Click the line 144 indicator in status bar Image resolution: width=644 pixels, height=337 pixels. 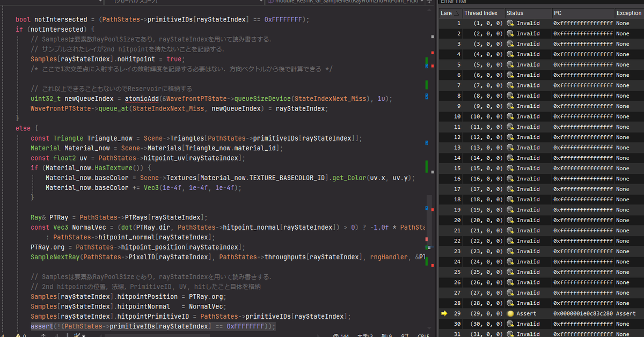coord(341,335)
